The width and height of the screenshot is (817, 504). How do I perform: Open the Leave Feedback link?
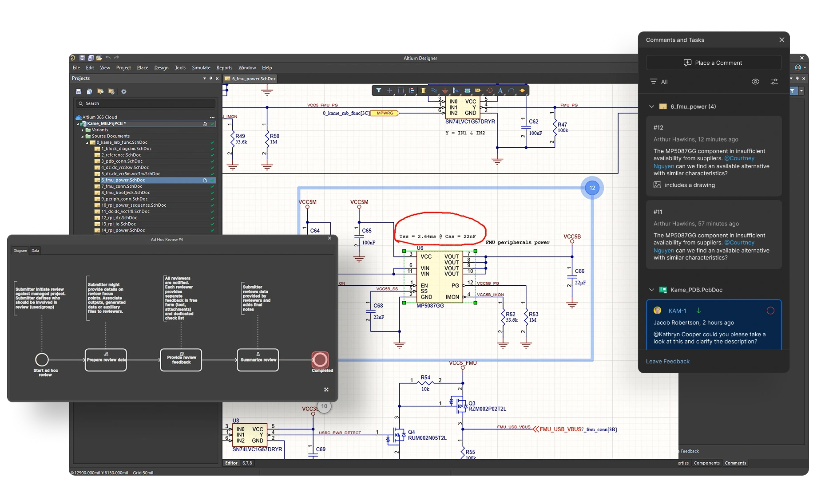pyautogui.click(x=667, y=362)
